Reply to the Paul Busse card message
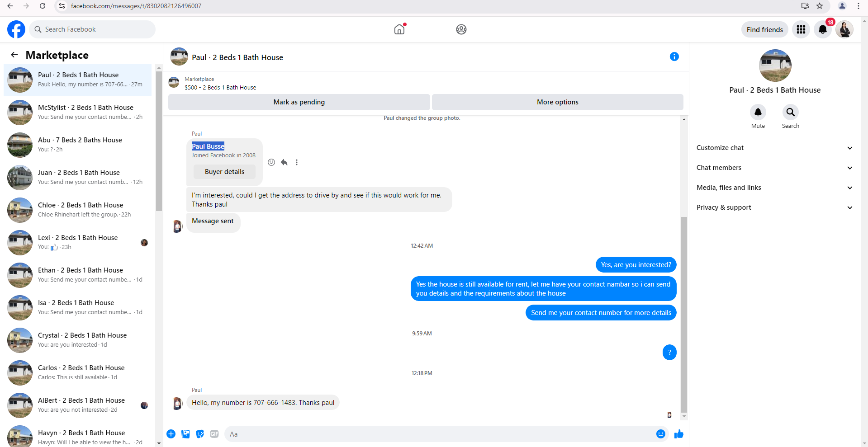Image resolution: width=868 pixels, height=447 pixels. pyautogui.click(x=284, y=162)
